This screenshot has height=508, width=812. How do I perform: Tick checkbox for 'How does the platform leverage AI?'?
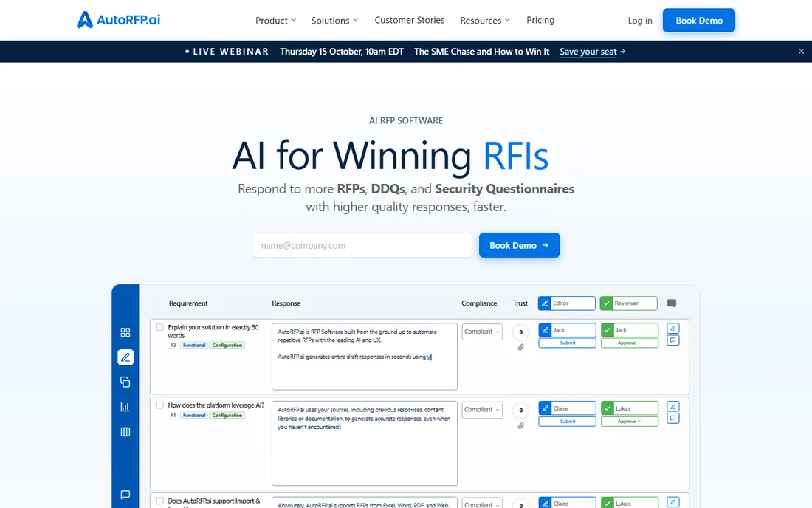tap(160, 405)
